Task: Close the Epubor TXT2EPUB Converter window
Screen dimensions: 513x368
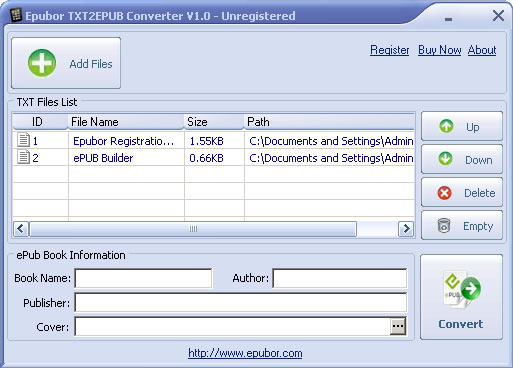Action: pyautogui.click(x=498, y=15)
